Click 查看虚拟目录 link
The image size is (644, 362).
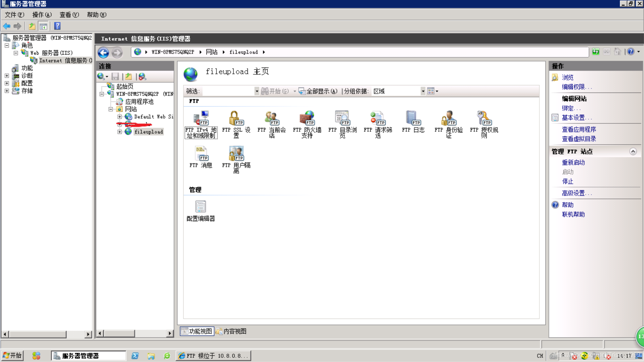(579, 139)
